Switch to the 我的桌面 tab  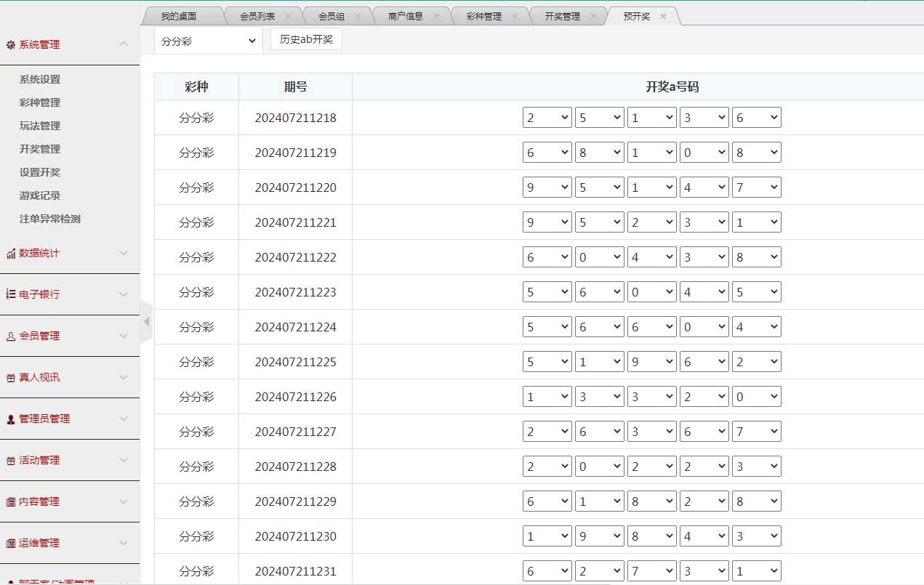(x=179, y=16)
